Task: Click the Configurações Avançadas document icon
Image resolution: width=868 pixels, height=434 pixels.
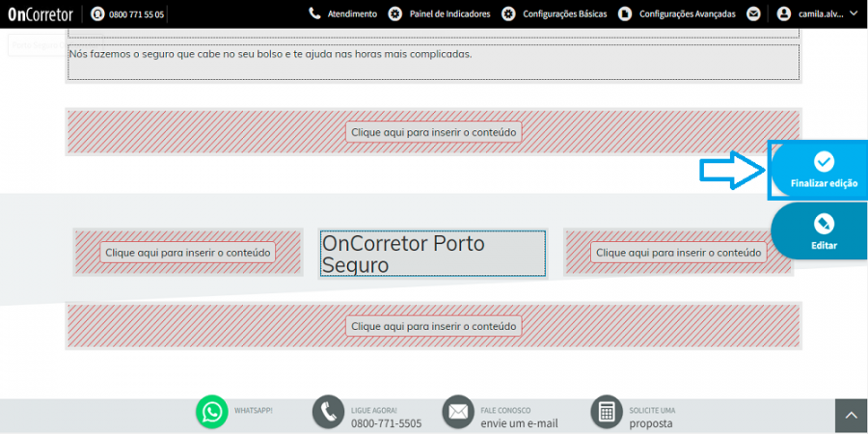Action: click(625, 14)
